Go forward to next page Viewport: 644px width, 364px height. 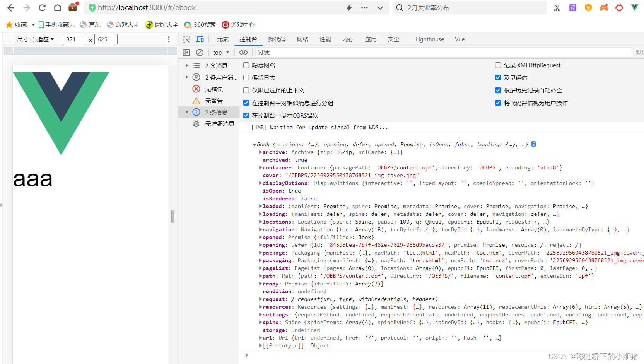[27, 8]
